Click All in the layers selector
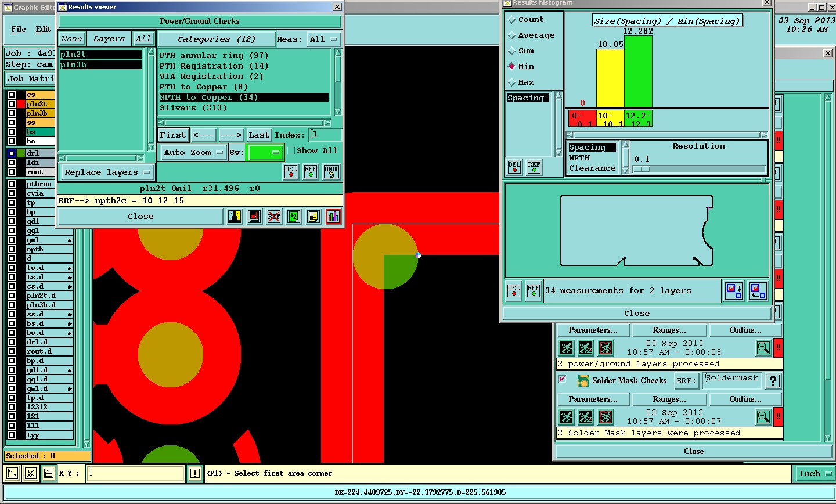Viewport: 836px width, 504px height. [x=143, y=39]
